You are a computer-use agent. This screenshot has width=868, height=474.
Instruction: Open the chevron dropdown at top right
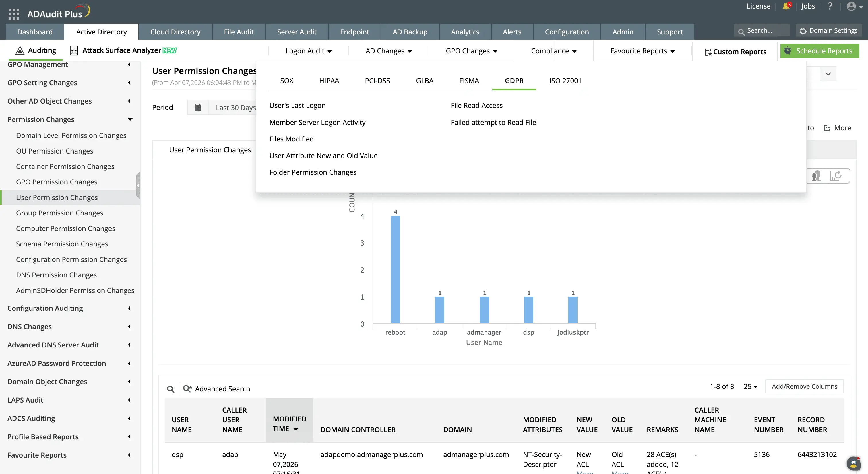pyautogui.click(x=828, y=74)
